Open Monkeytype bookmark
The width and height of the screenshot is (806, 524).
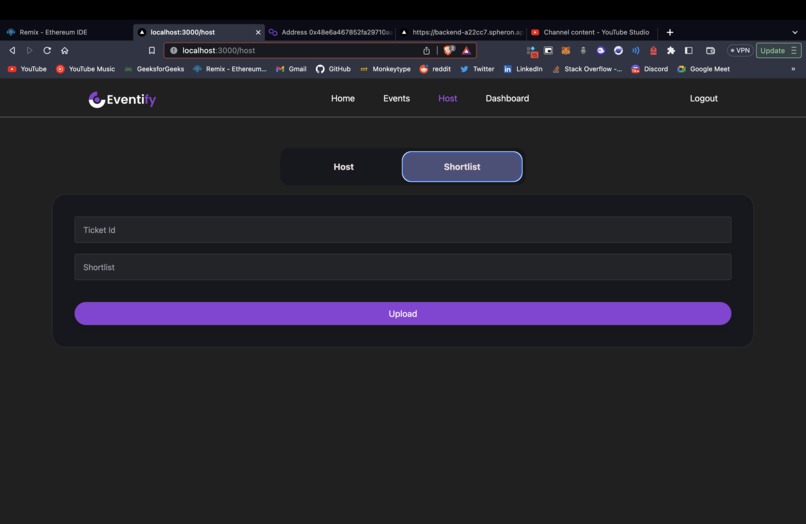click(x=385, y=69)
